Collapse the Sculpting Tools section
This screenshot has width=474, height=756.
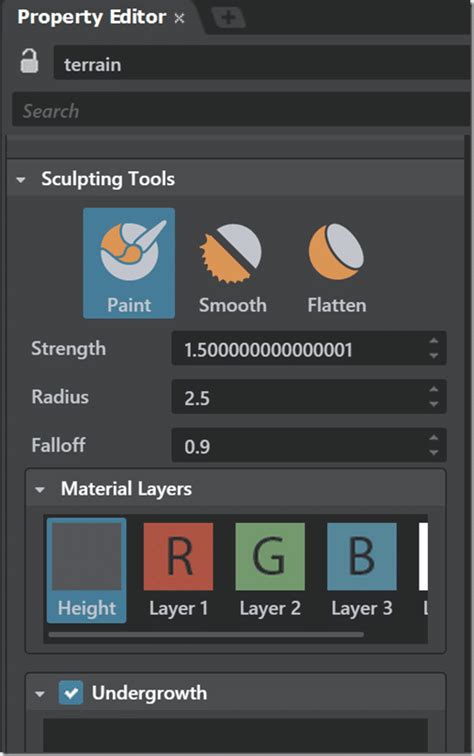[x=21, y=180]
